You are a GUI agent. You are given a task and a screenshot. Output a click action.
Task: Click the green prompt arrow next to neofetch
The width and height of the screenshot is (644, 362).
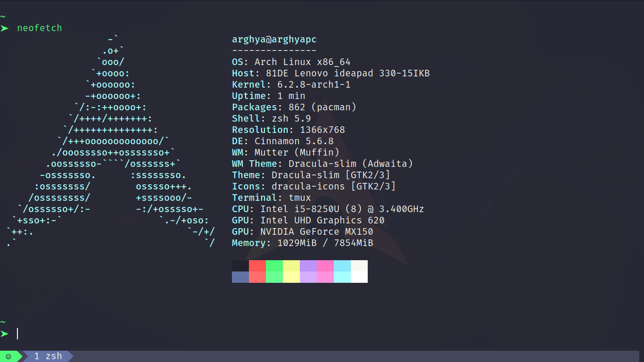pos(5,28)
